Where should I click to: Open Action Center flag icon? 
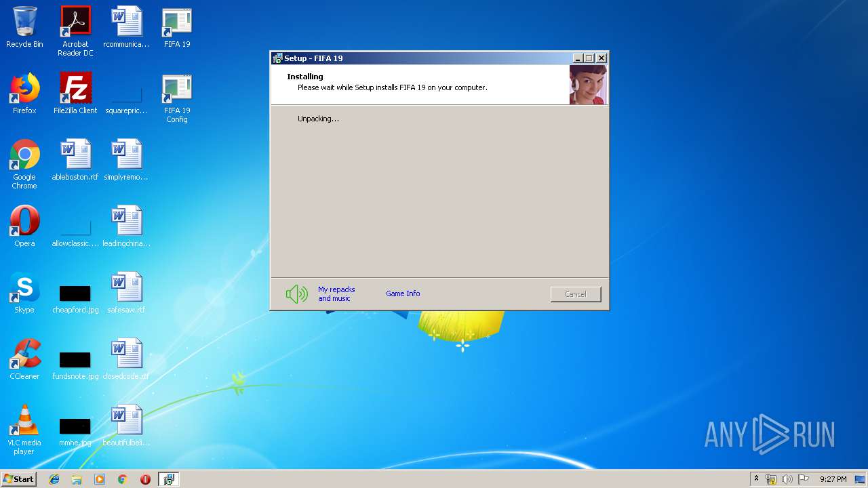(x=804, y=479)
